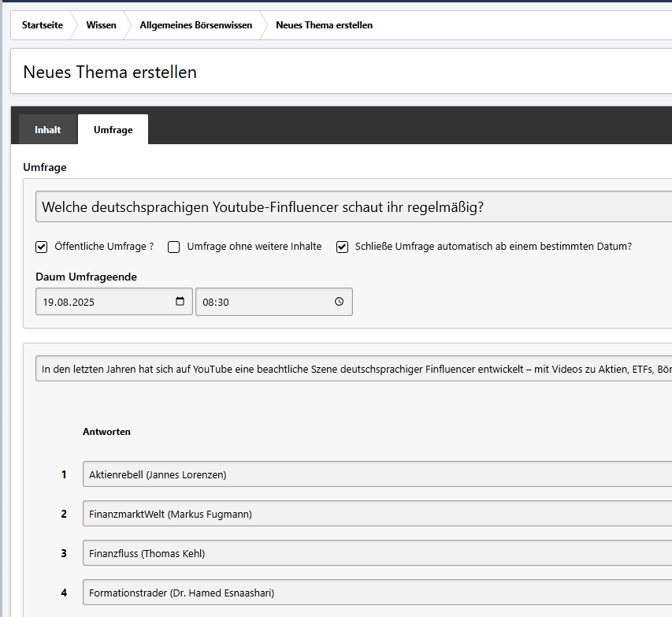
Task: Click the 19.08.2025 date input
Action: coord(102,302)
